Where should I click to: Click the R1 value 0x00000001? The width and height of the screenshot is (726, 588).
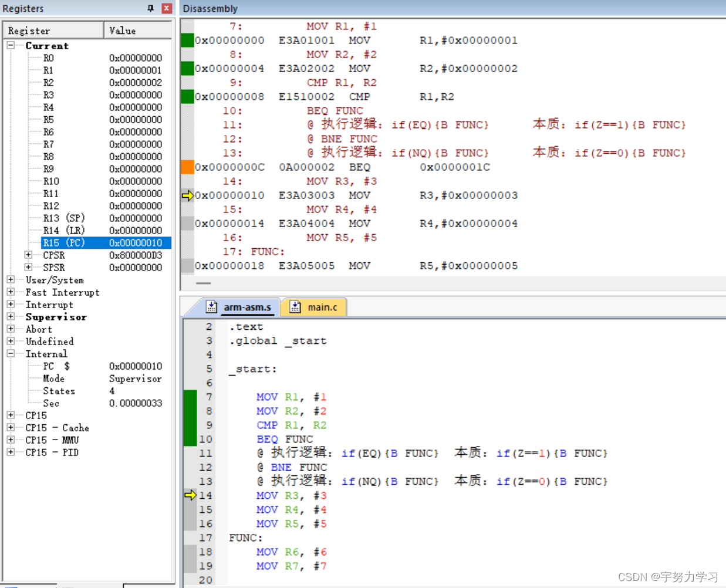(x=136, y=70)
